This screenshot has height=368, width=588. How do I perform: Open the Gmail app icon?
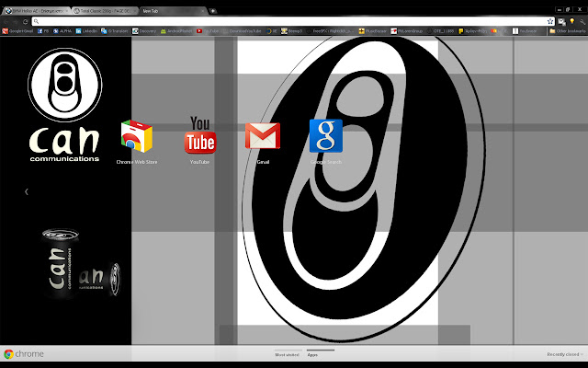click(263, 135)
